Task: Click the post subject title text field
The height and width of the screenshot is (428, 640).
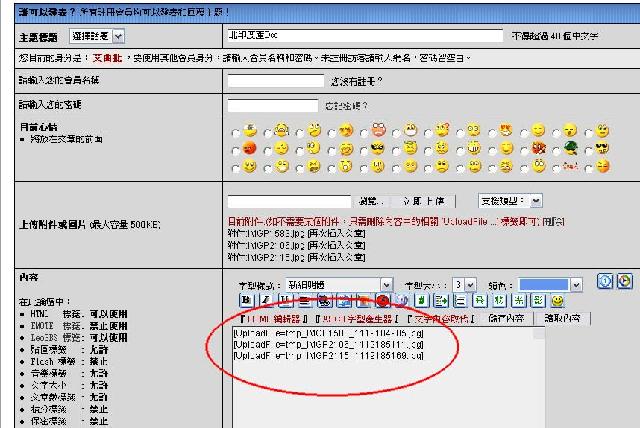Action: click(367, 35)
